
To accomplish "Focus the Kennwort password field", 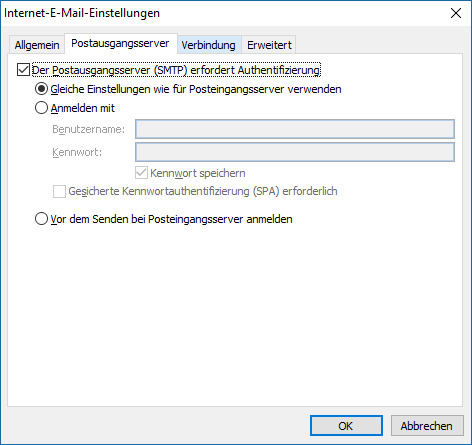I will pyautogui.click(x=295, y=152).
